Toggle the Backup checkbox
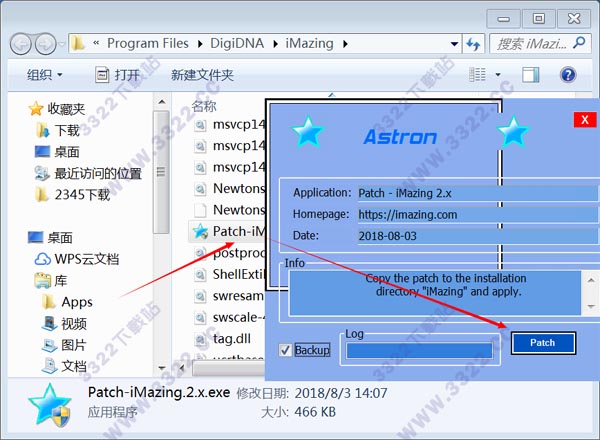 click(285, 350)
